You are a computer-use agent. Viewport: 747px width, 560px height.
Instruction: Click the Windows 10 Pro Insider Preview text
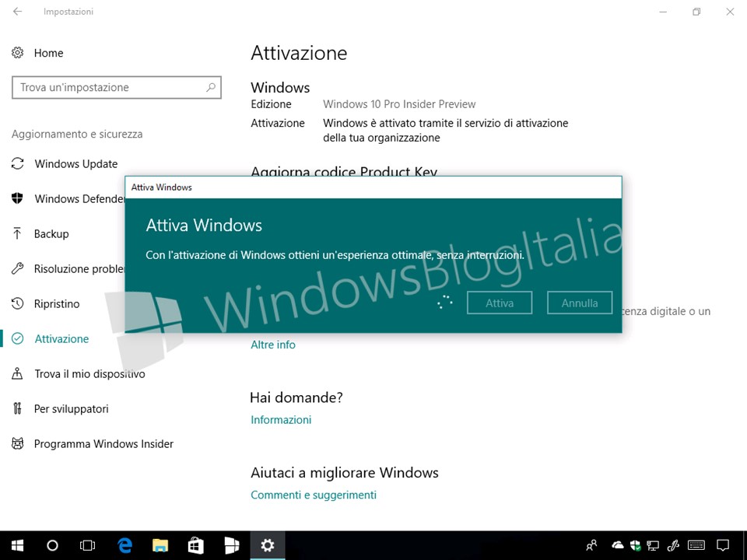(399, 104)
